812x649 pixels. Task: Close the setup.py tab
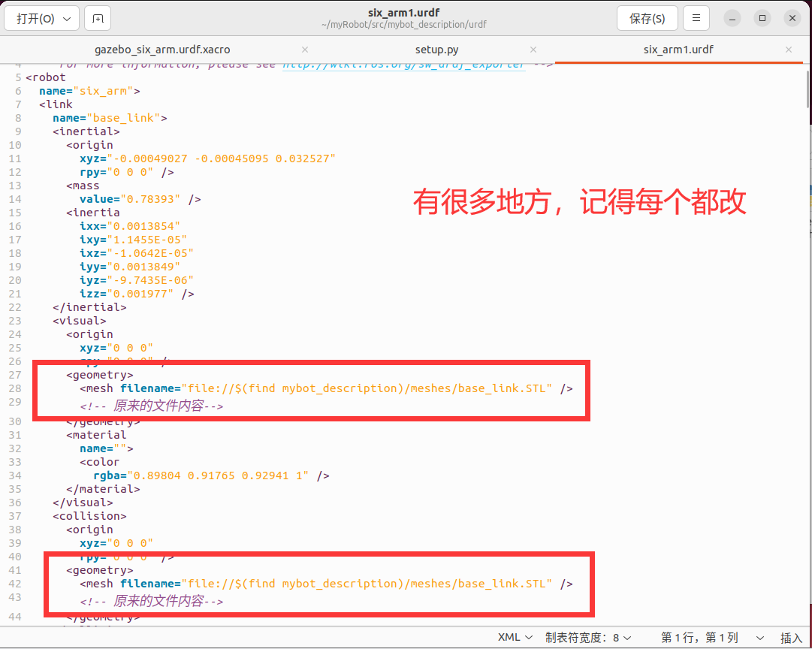tap(533, 50)
